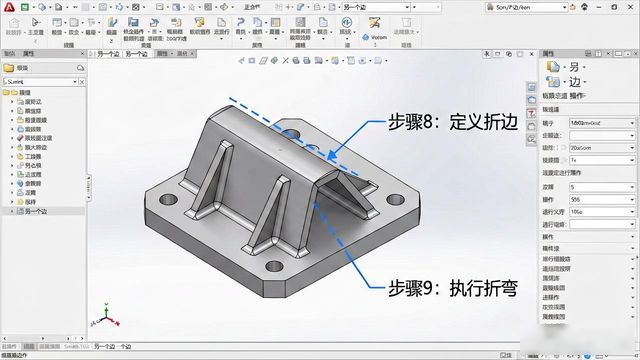Open the 另一个边 combo box in title bar
Viewport: 640px width, 360px height.
coord(376,7)
